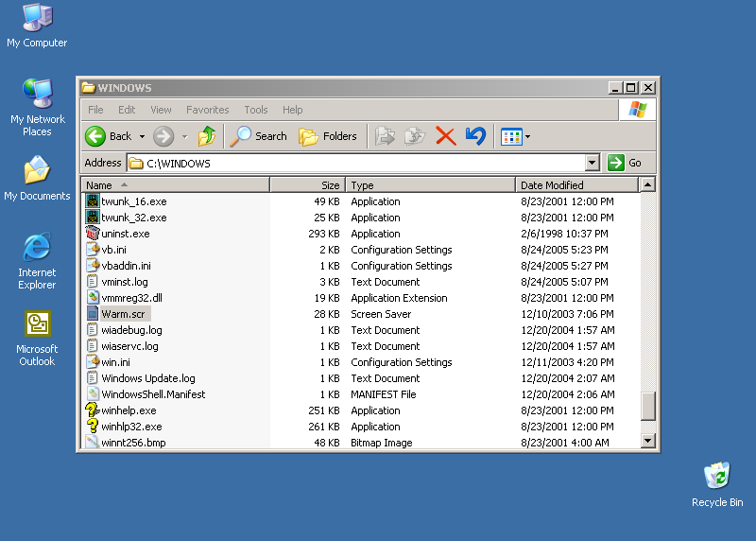
Task: Click the green Back arrow button
Action: coord(95,136)
